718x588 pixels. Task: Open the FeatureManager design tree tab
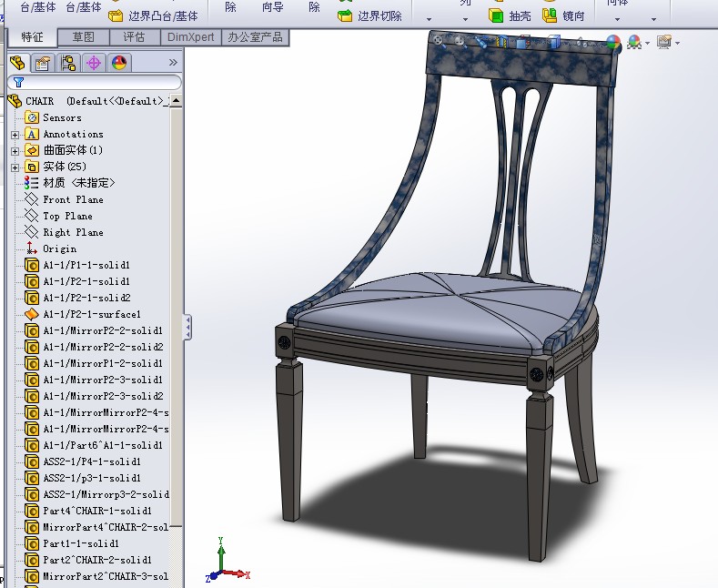17,63
